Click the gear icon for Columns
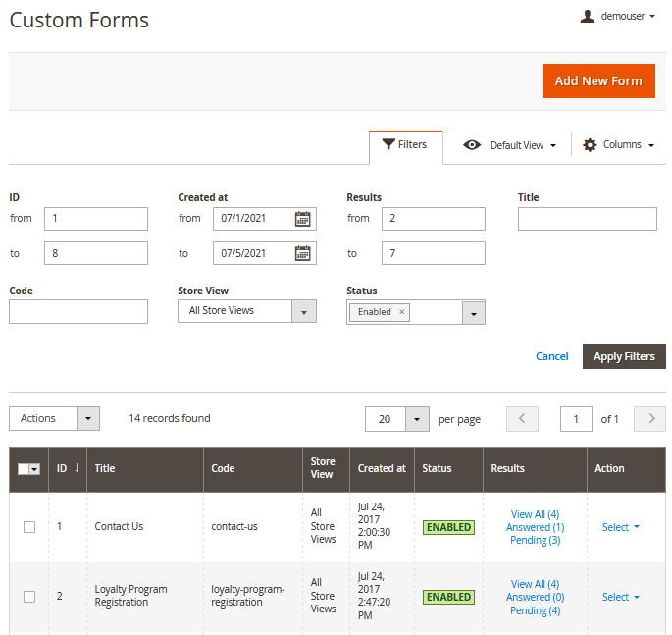 [x=590, y=145]
